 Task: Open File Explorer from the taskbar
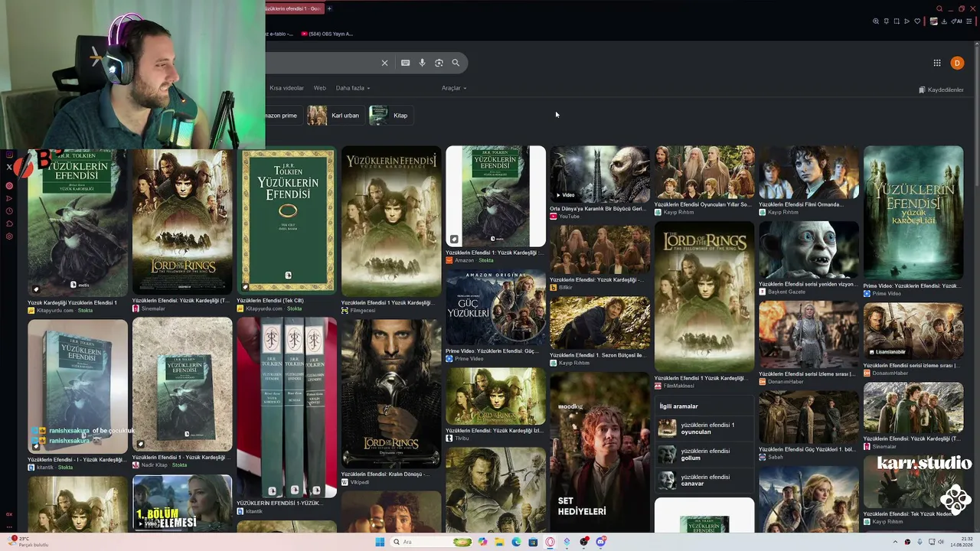(x=499, y=542)
